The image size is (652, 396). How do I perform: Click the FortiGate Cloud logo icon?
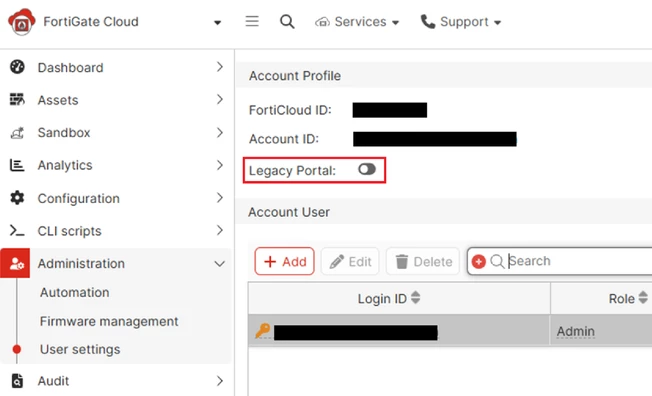[22, 22]
